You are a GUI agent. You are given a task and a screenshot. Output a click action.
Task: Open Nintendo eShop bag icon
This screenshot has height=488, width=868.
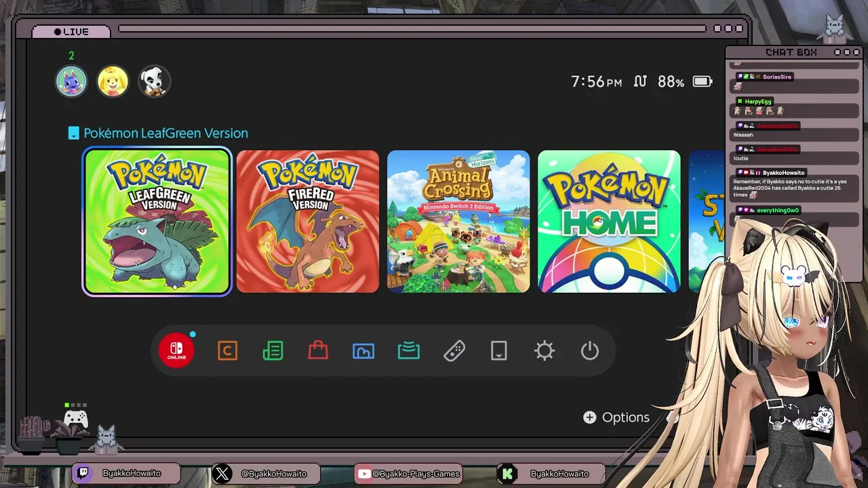tap(318, 350)
